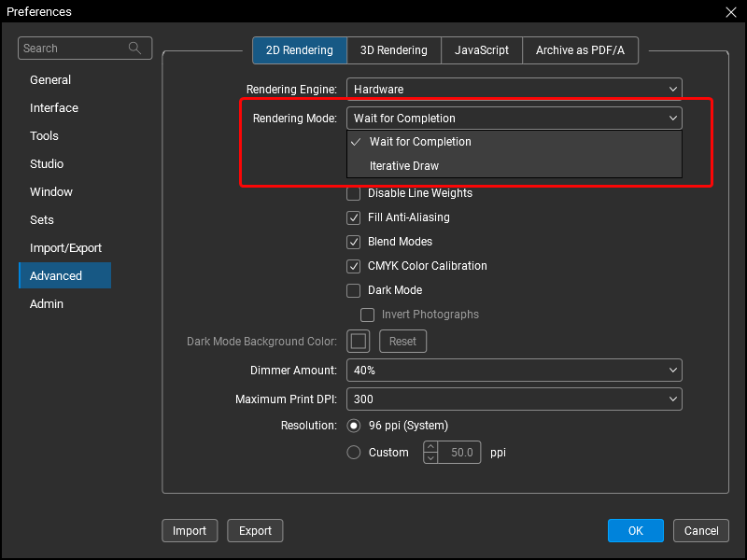The image size is (747, 560).
Task: Open the Rendering Engine dropdown
Action: click(514, 89)
